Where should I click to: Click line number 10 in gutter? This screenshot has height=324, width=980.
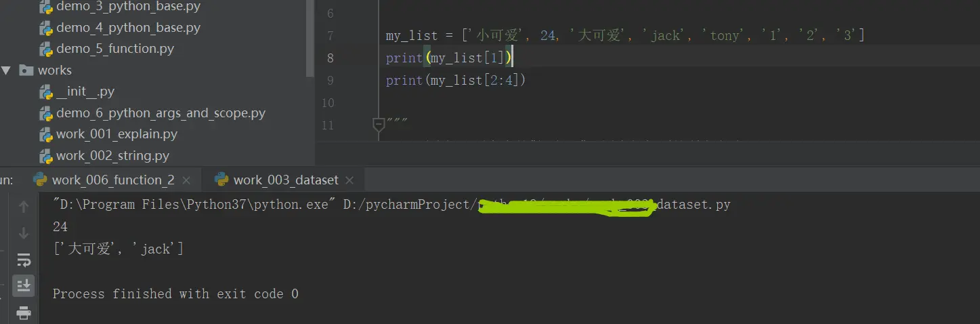[x=327, y=102]
